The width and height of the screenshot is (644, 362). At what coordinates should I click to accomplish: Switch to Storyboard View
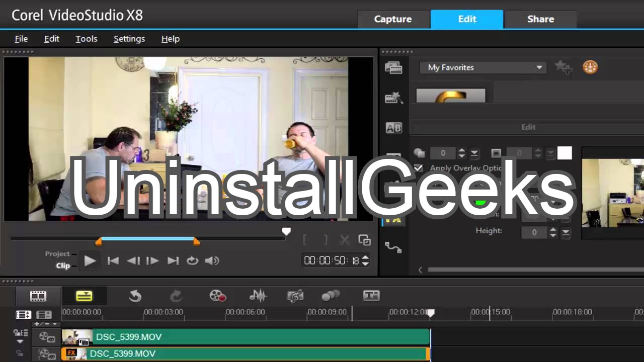point(38,296)
